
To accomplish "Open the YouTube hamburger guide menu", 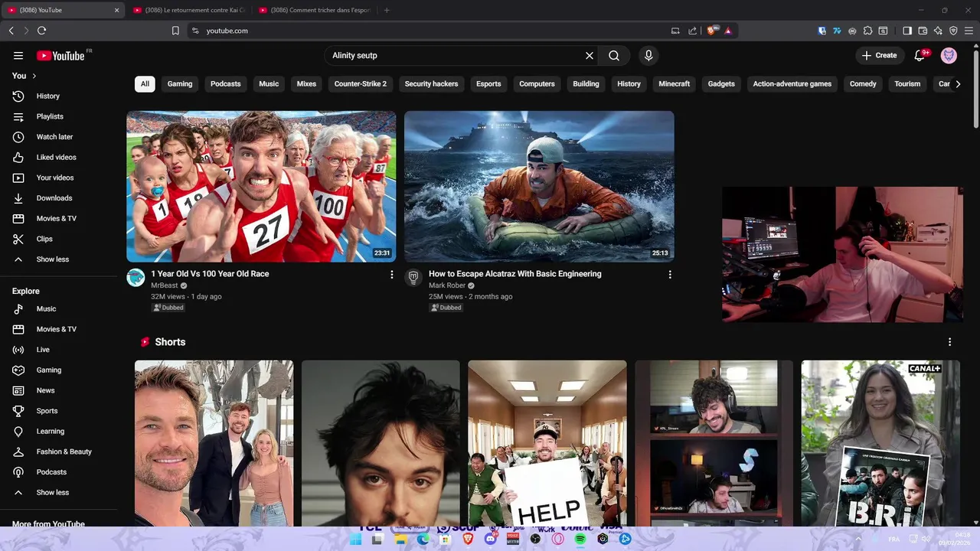I will pos(18,55).
